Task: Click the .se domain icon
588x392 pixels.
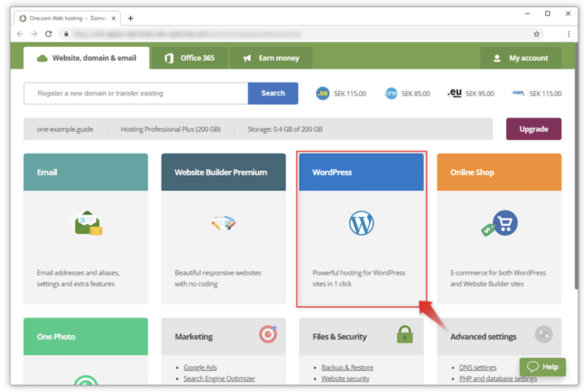Action: [323, 94]
